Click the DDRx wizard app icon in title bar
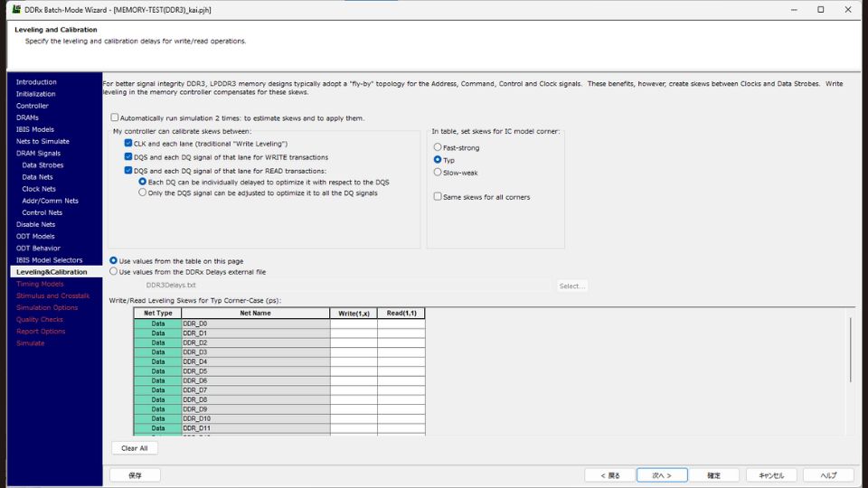This screenshot has height=488, width=868. 16,10
